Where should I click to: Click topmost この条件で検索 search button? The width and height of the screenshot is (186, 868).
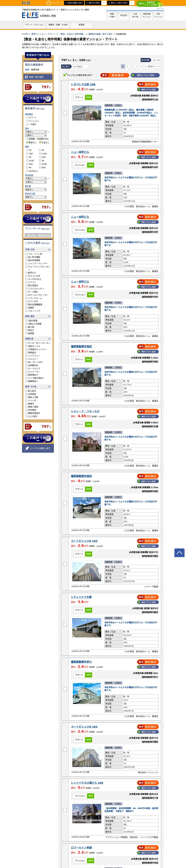coord(38,98)
